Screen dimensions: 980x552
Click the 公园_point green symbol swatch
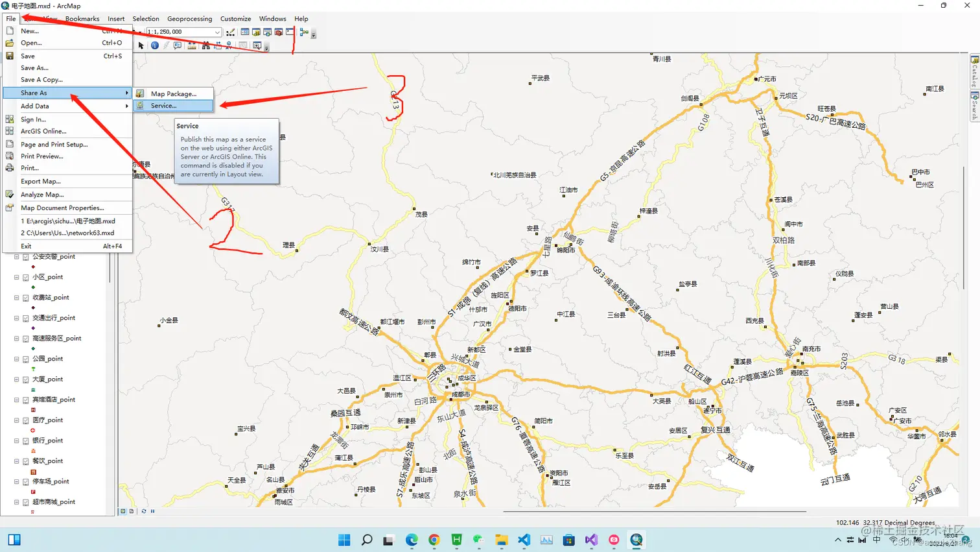(33, 369)
